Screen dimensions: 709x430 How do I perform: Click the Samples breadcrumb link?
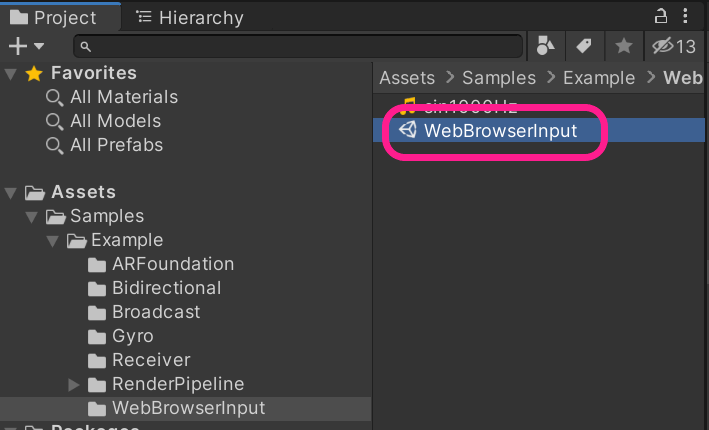pos(500,78)
